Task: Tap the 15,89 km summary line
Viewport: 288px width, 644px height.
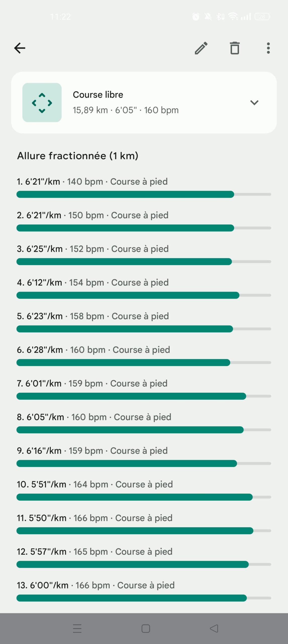Action: (126, 110)
